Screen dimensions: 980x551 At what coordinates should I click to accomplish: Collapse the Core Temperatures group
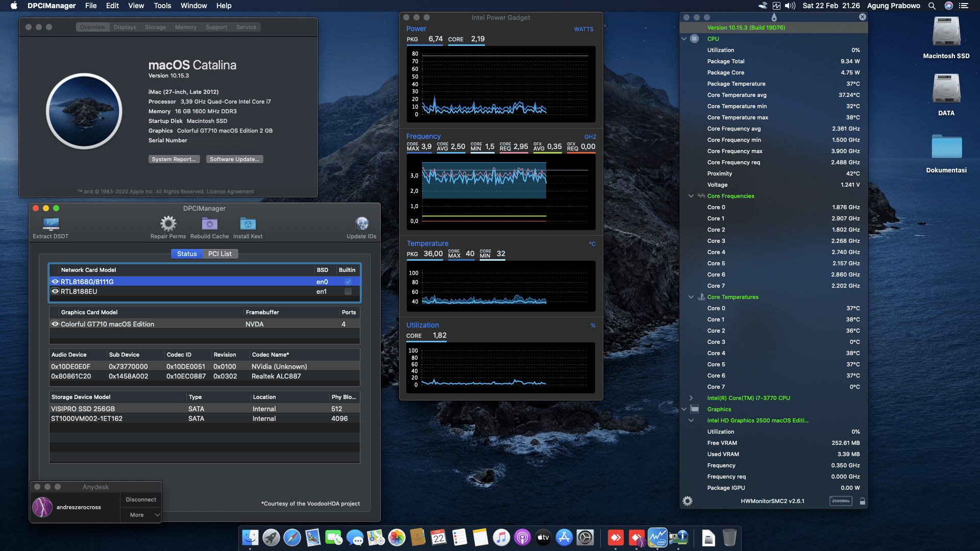[x=691, y=297]
